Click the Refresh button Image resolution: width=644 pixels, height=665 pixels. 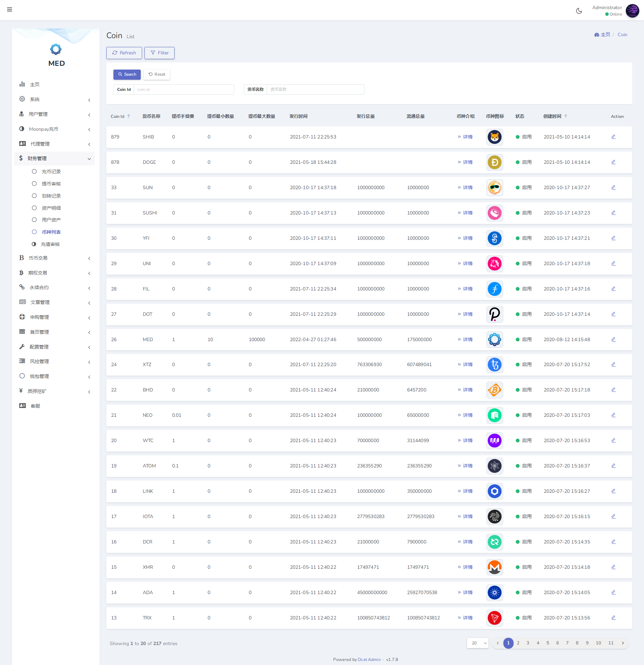(x=124, y=53)
